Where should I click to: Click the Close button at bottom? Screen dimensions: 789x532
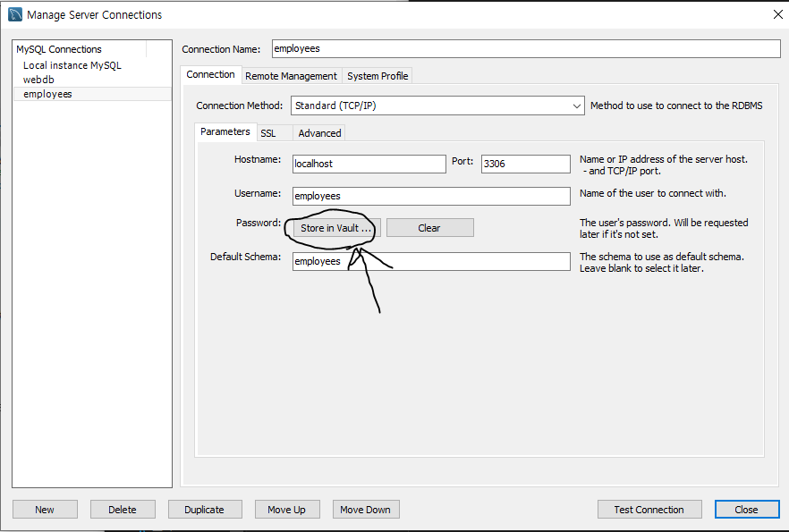(747, 510)
